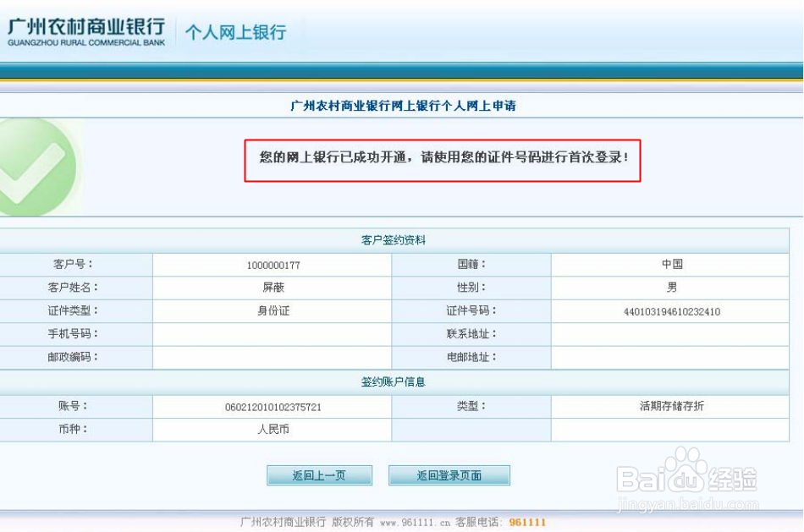804x532 pixels.
Task: Click the 客户签约资料 section header
Action: coord(394,240)
